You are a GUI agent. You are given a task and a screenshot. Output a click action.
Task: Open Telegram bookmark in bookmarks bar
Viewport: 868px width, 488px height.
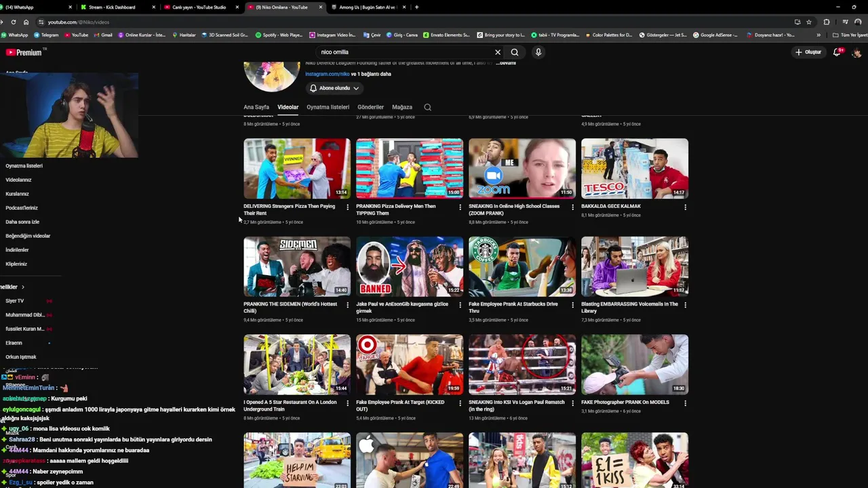pos(46,35)
